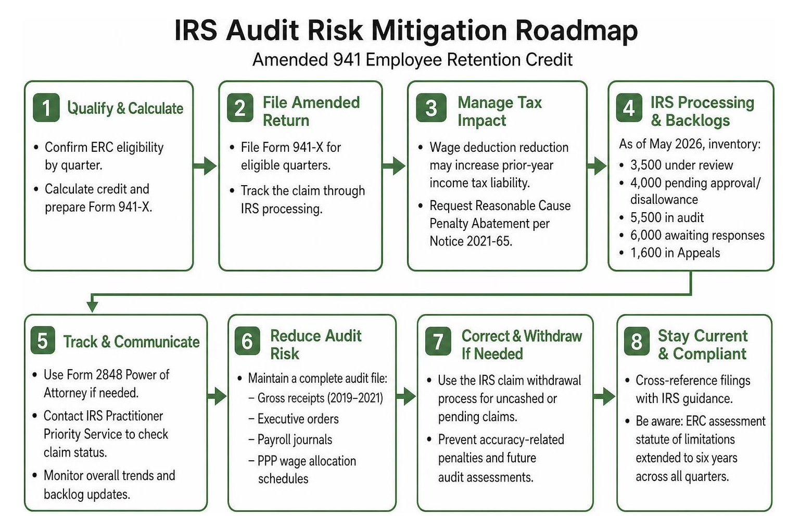Click the "File Amended Return" heading
The image size is (799, 532).
[x=311, y=111]
